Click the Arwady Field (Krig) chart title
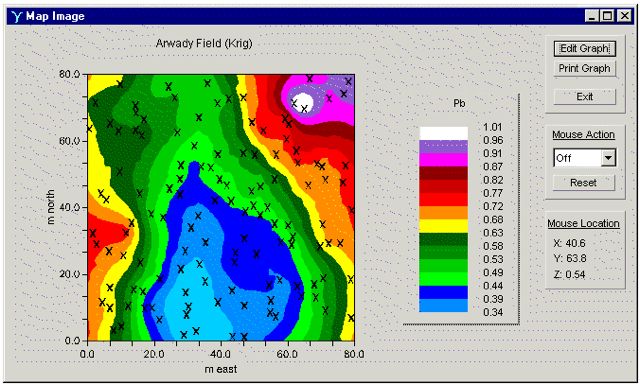The image size is (640, 385). click(x=204, y=43)
